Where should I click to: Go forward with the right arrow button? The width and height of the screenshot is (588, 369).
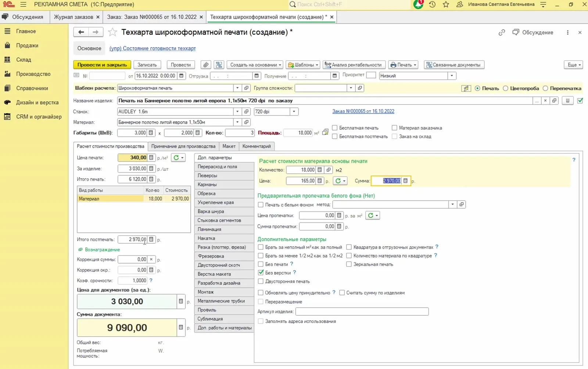tap(96, 32)
